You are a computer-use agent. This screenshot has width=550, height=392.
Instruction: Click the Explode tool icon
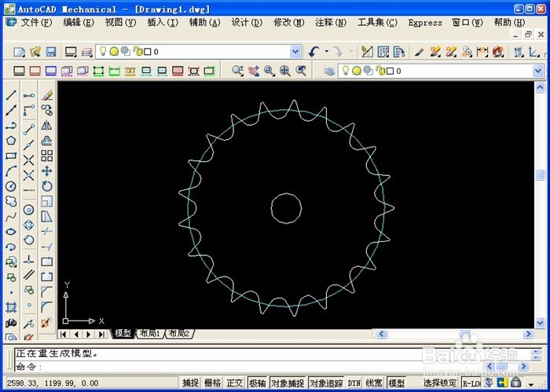click(46, 322)
